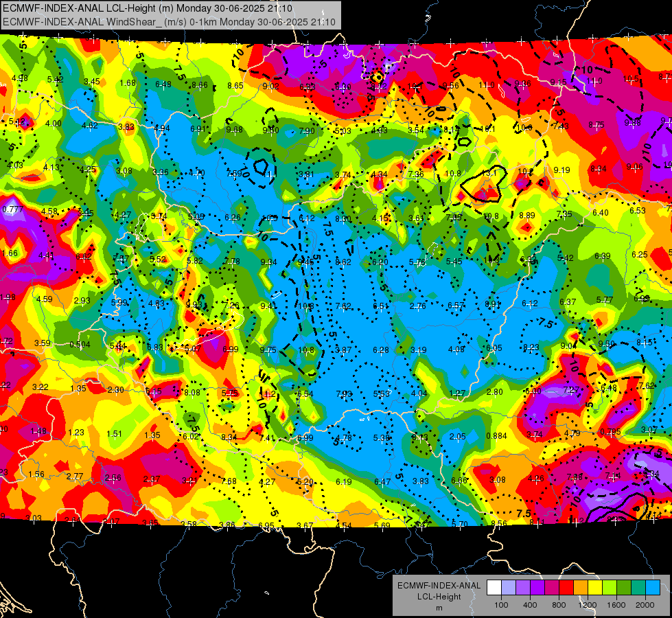Click the 2000 tick label in legend
Screen dimensions: 672x618
click(x=645, y=605)
